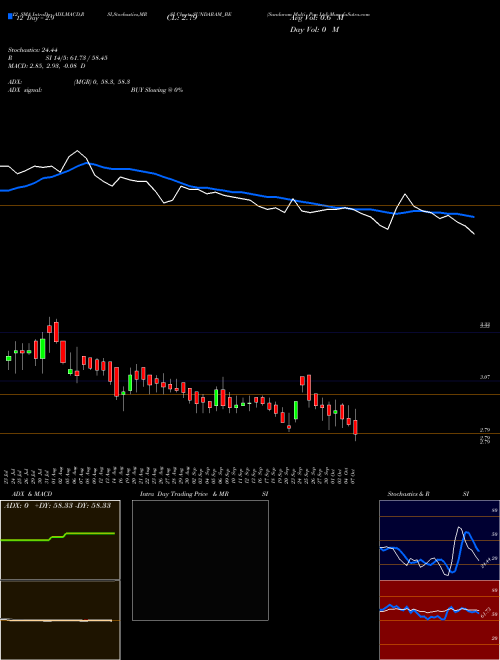Click the red RSI chart panel
The image size is (500, 660).
pyautogui.click(x=439, y=620)
